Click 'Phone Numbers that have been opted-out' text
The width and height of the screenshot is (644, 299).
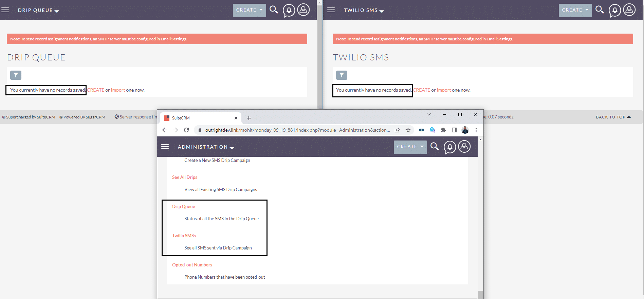click(x=225, y=277)
